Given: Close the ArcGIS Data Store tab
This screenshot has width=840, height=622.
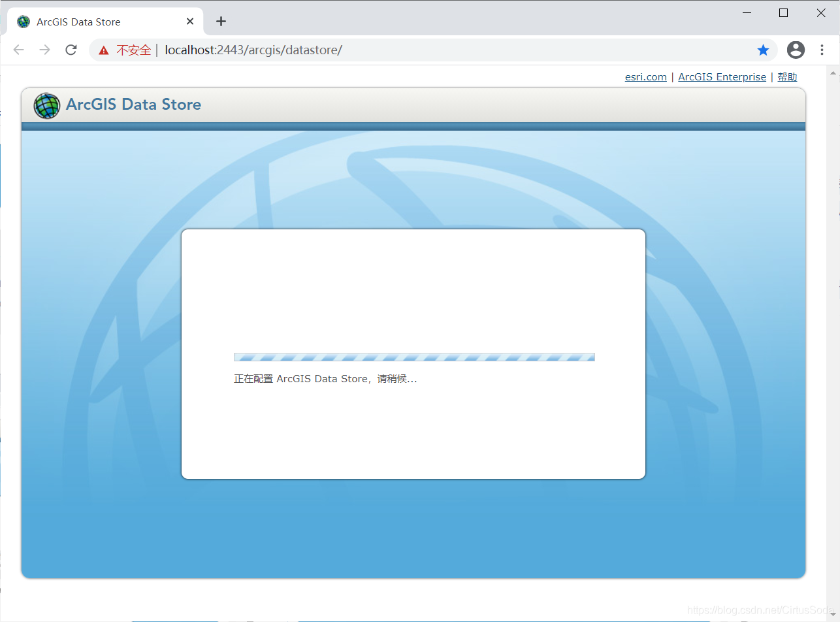Looking at the screenshot, I should 190,22.
